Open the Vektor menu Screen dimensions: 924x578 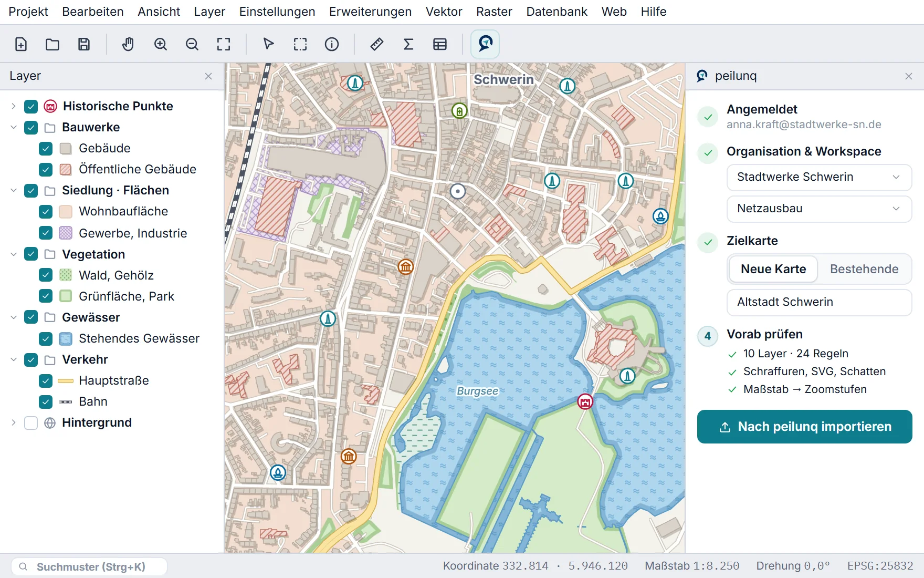(x=444, y=12)
